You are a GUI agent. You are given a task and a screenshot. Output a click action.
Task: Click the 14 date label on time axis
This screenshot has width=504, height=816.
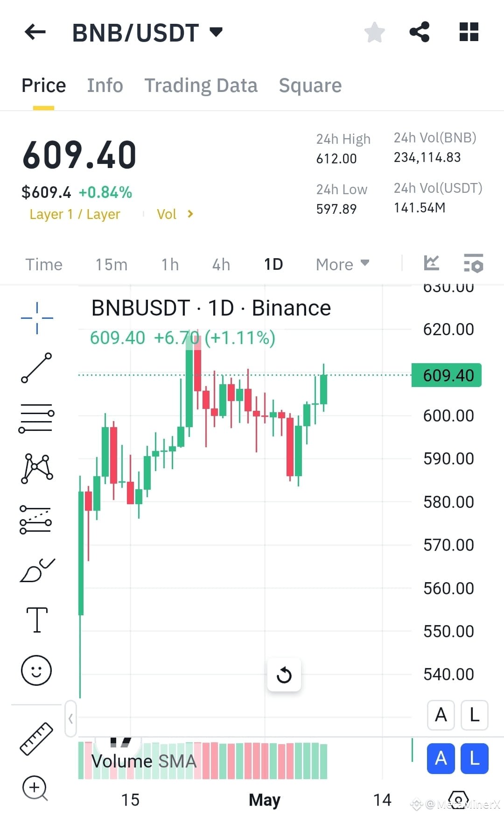(382, 800)
